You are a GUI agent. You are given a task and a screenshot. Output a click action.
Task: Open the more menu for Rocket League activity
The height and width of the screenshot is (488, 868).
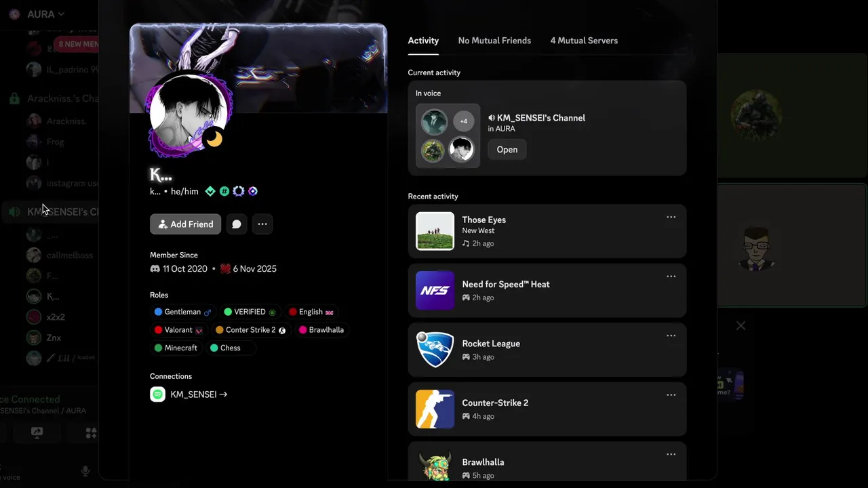tap(671, 335)
